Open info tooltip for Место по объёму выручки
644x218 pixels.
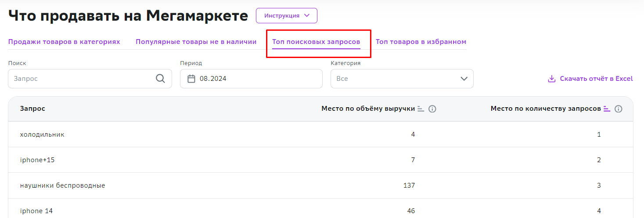point(432,109)
